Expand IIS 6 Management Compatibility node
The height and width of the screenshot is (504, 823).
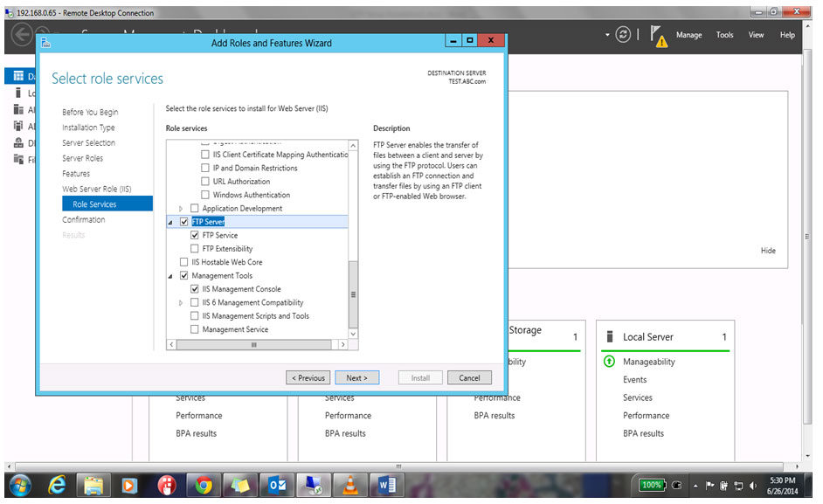[181, 303]
